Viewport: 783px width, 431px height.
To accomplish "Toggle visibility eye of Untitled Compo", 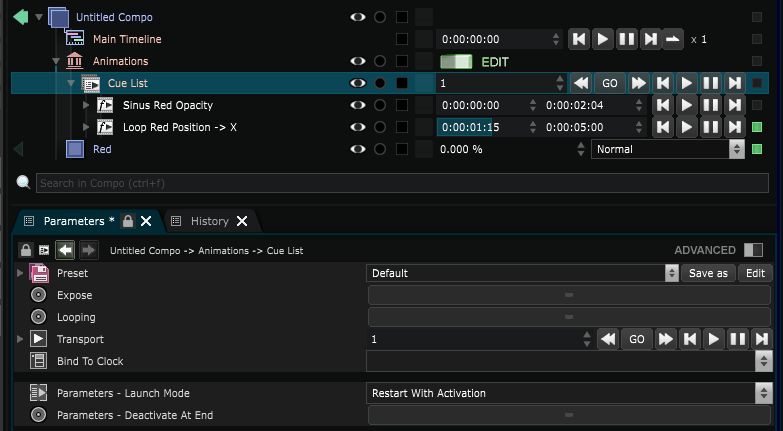I will [358, 17].
